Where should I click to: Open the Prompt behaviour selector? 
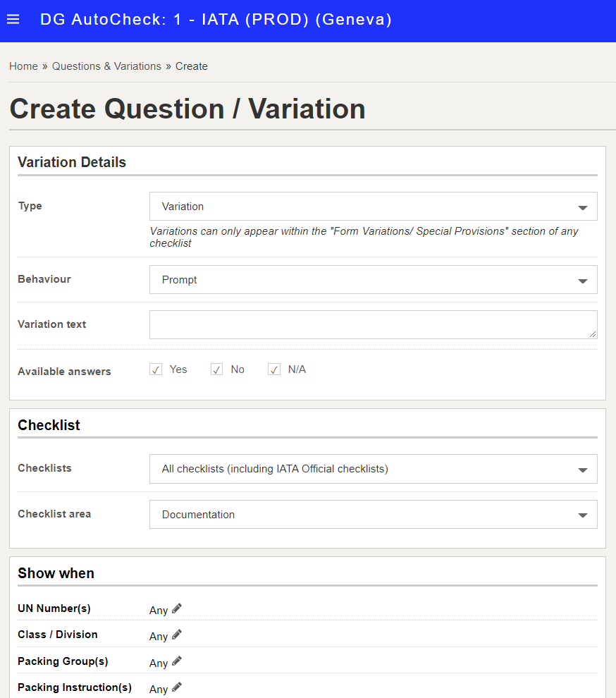374,280
